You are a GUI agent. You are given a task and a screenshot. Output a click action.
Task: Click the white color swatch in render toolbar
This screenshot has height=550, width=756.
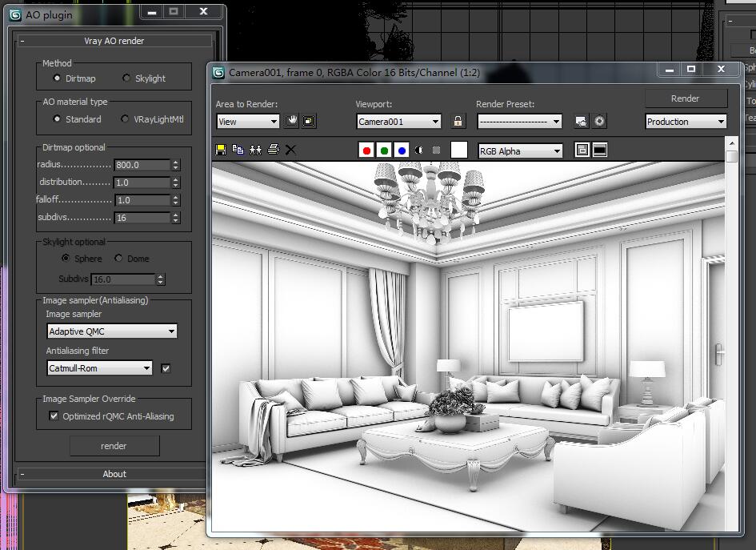tap(459, 150)
